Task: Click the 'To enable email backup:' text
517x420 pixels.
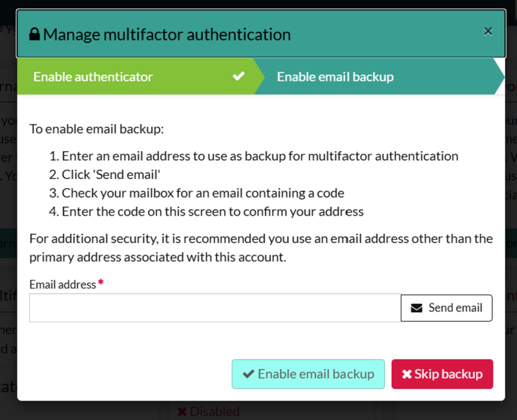Action: (x=96, y=129)
